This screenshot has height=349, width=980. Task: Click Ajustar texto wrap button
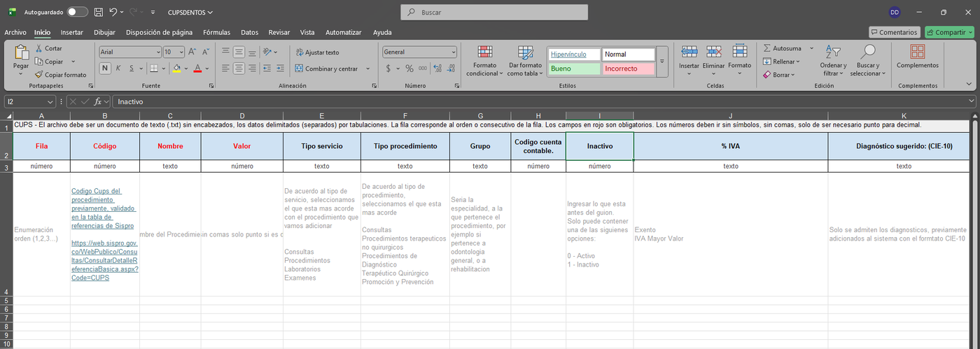[318, 52]
